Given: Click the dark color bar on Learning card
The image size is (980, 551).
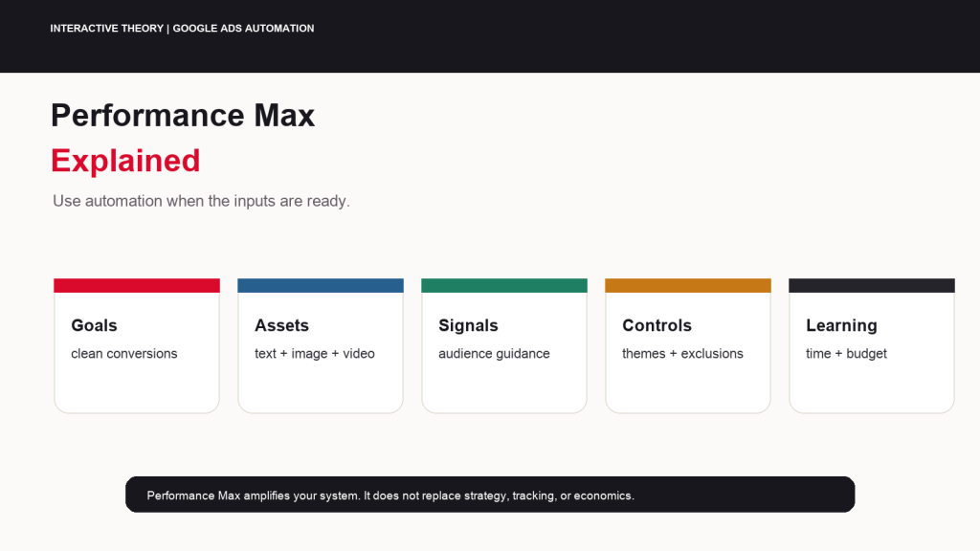Looking at the screenshot, I should [x=872, y=285].
